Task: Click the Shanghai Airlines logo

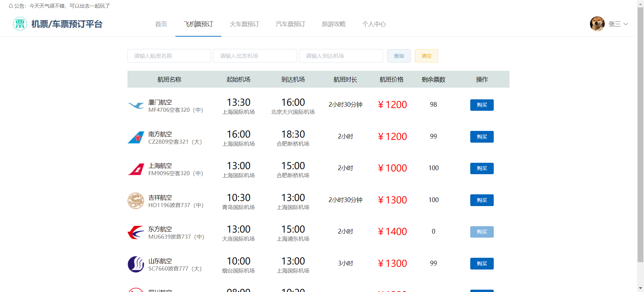Action: coord(136,169)
